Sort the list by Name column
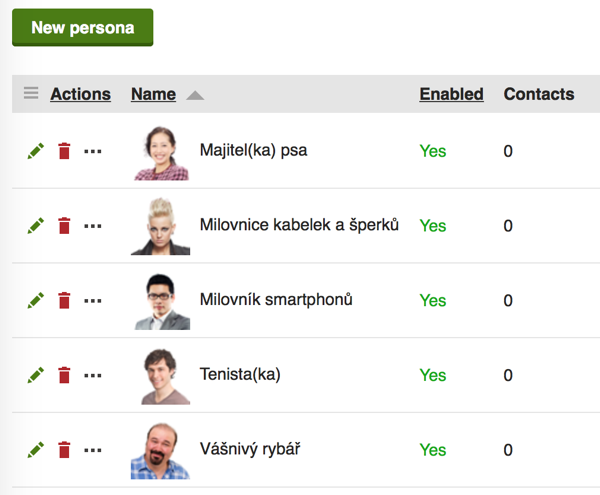 pos(153,94)
